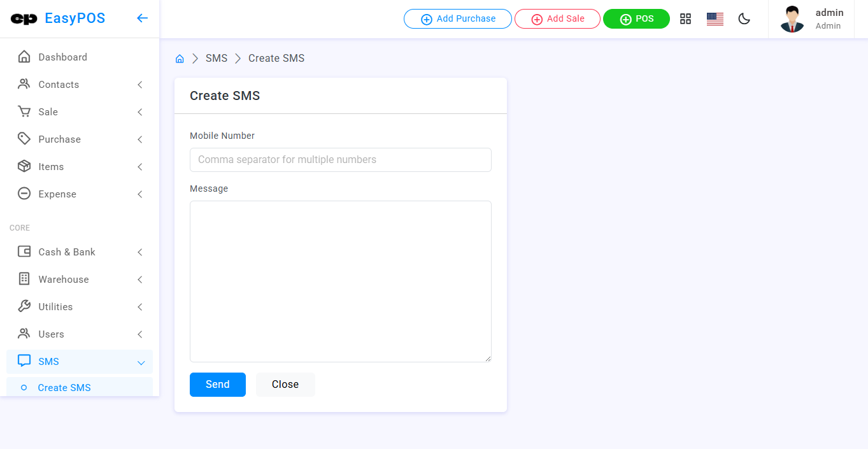Open the apps grid icon

click(685, 19)
